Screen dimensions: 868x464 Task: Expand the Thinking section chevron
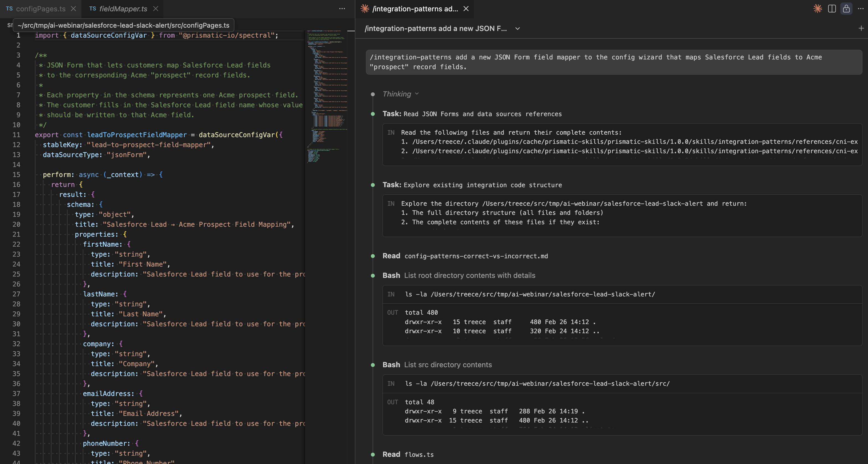tap(417, 94)
